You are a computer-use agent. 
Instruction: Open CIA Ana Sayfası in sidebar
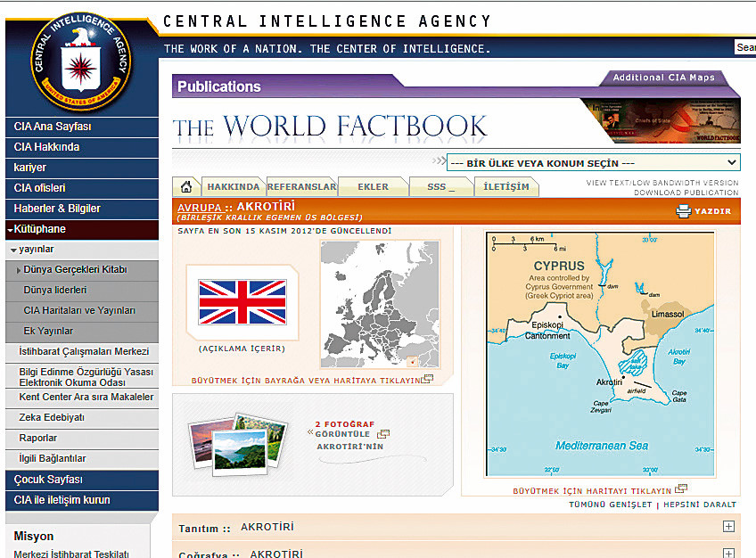click(53, 127)
